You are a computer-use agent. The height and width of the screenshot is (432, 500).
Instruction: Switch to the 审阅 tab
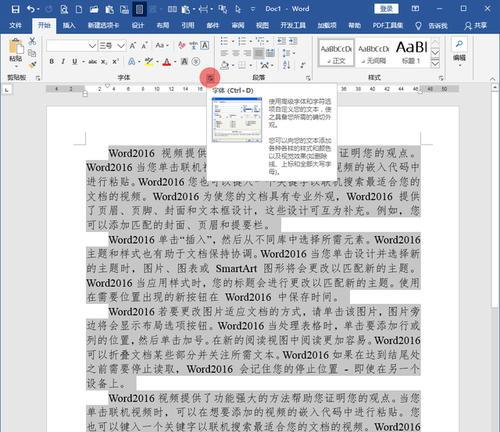point(238,25)
